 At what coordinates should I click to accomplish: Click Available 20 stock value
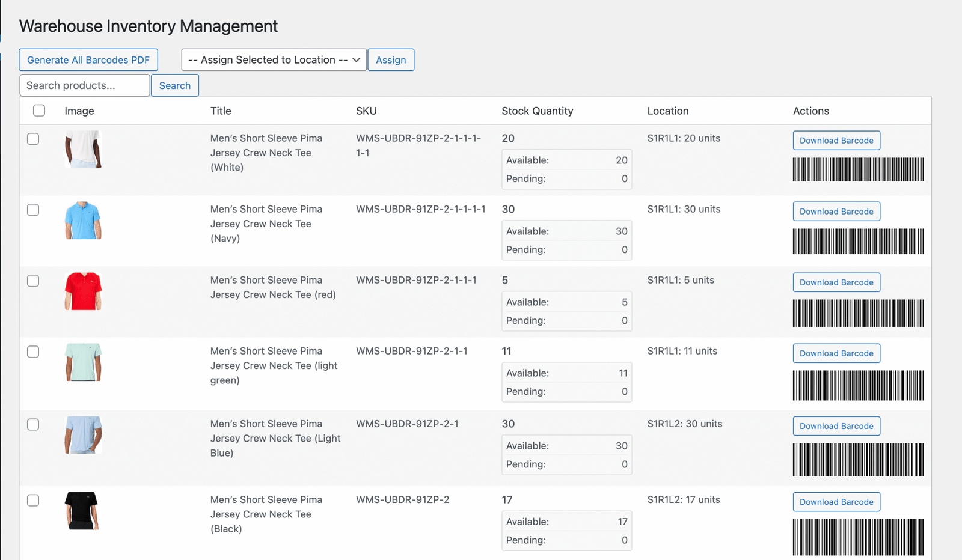pos(621,160)
